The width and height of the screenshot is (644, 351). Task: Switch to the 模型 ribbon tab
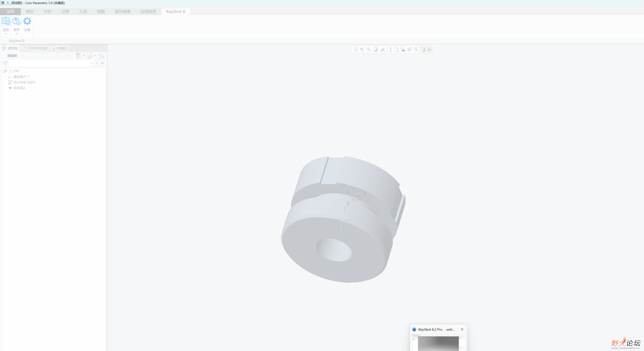[x=29, y=11]
